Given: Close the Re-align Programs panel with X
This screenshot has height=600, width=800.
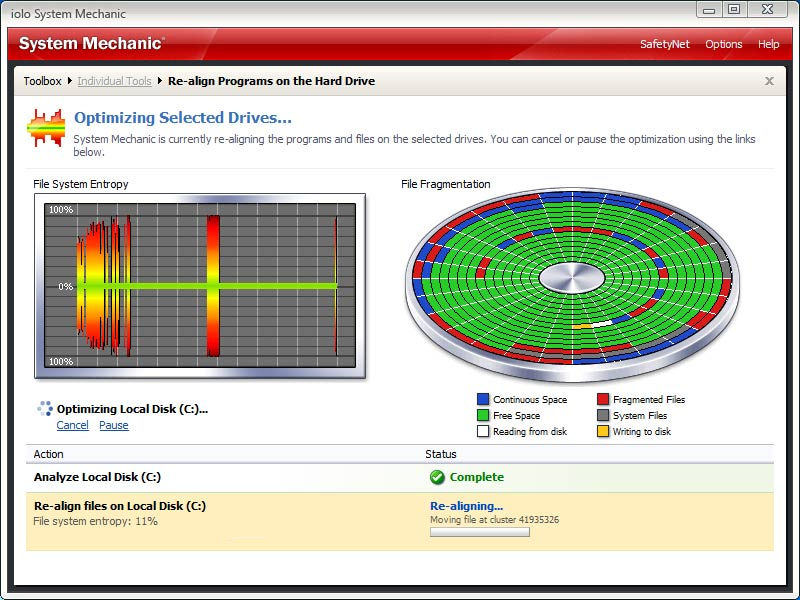Looking at the screenshot, I should [769, 81].
